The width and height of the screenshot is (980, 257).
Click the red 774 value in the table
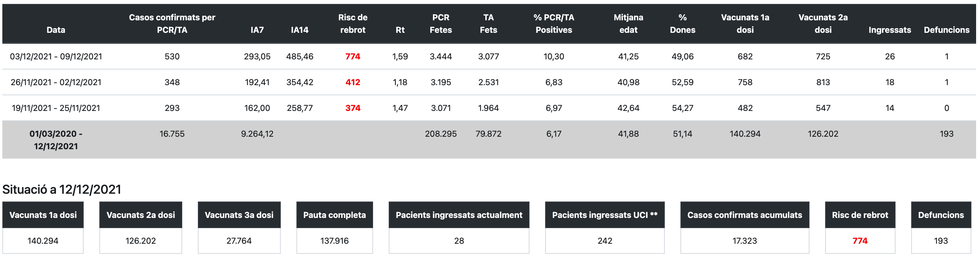pyautogui.click(x=352, y=56)
